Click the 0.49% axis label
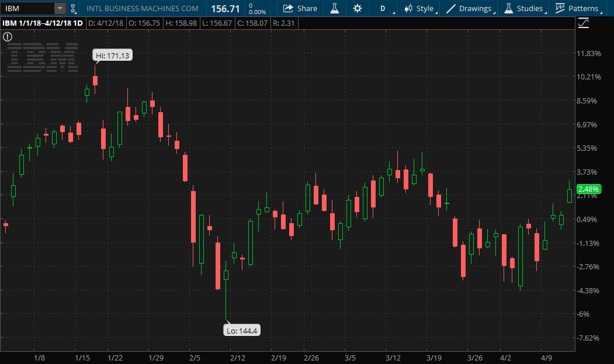This screenshot has height=364, width=614. pyautogui.click(x=587, y=220)
